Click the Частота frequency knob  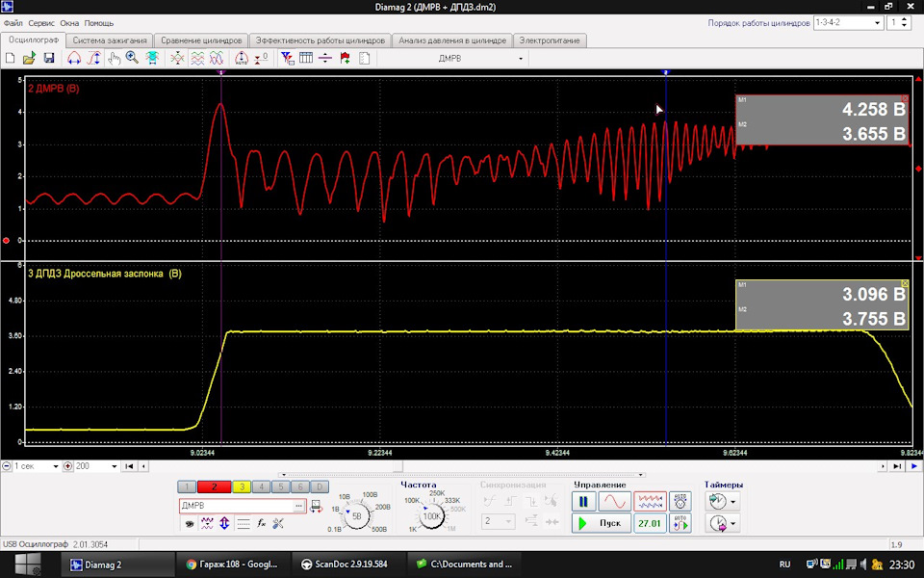(432, 515)
